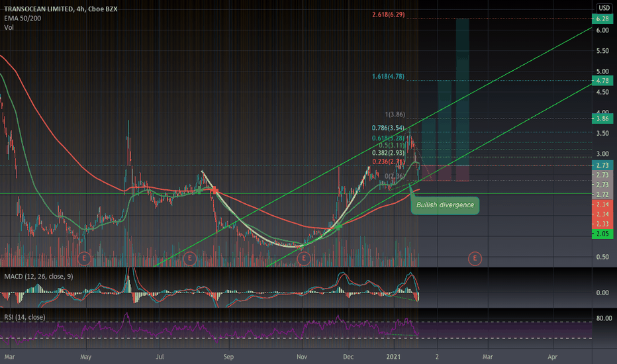Image resolution: width=617 pixels, height=364 pixels.
Task: Click the red EMA cross marker
Action: [214, 191]
